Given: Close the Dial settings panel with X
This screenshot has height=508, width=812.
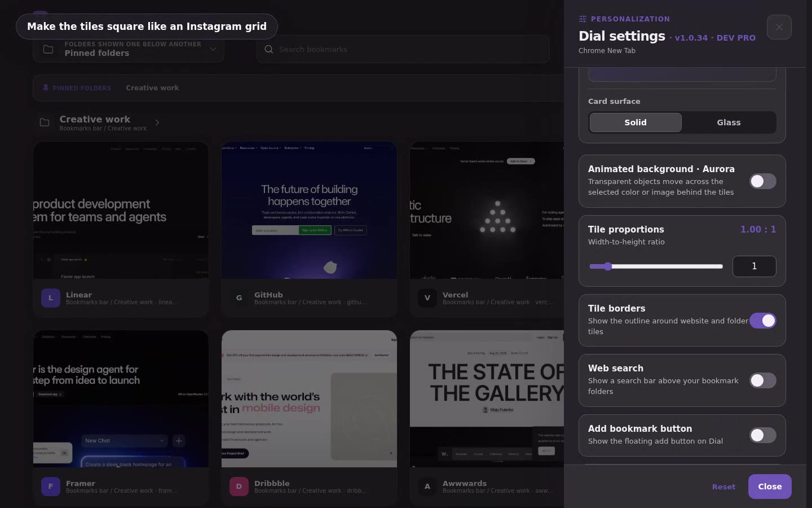Looking at the screenshot, I should pos(779,27).
